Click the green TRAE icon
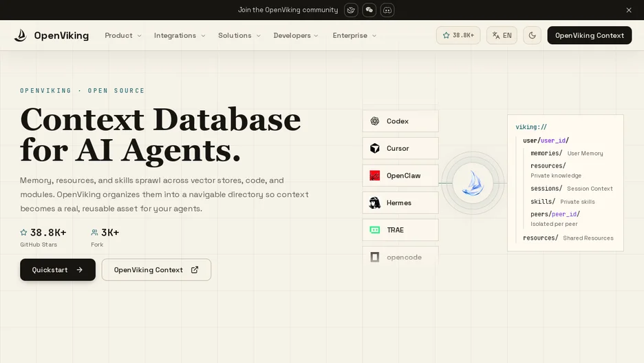This screenshot has width=644, height=363. (374, 230)
